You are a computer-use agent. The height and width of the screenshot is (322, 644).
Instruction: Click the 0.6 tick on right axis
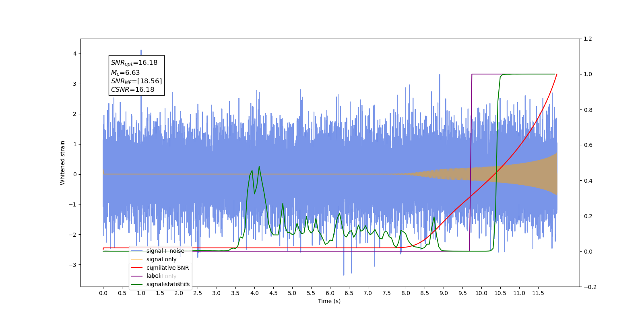[x=588, y=145]
